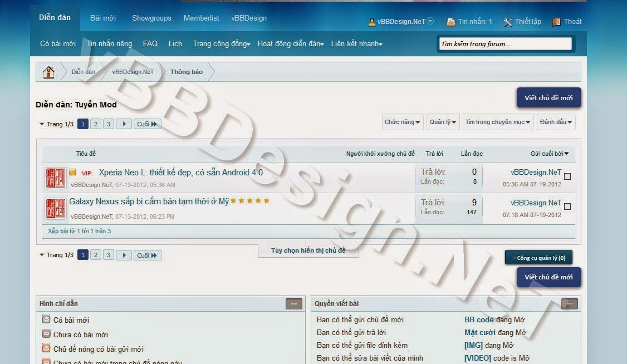Open Tin nhắn riêng in the sub menu

tap(109, 44)
